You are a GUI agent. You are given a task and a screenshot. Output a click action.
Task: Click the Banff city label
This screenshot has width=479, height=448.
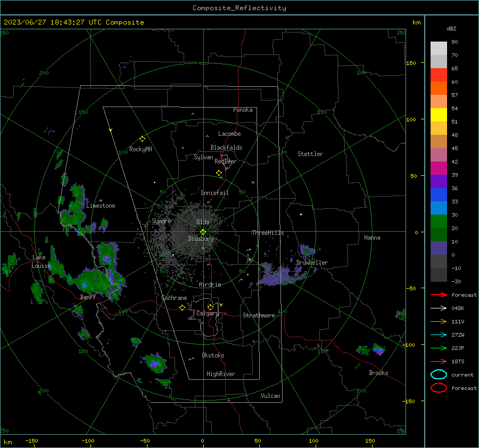pyautogui.click(x=88, y=297)
